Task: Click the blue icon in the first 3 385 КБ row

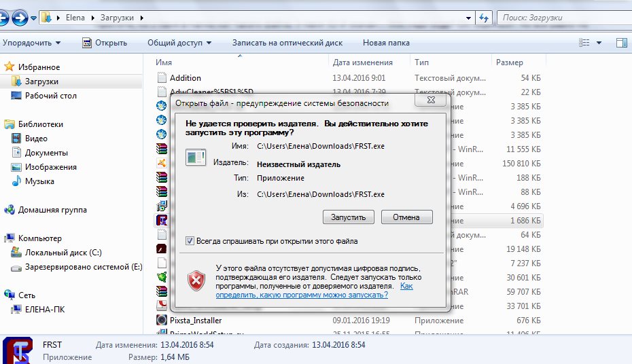Action: (x=162, y=107)
